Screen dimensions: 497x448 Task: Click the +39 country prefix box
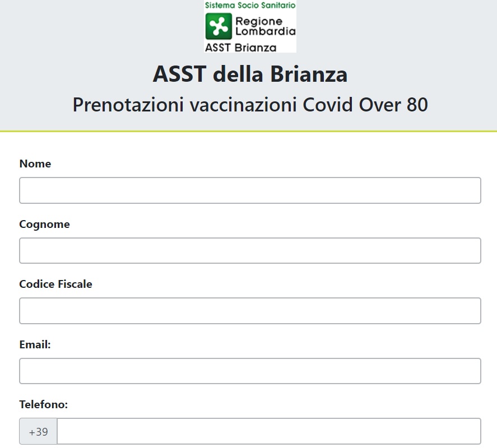(x=38, y=431)
